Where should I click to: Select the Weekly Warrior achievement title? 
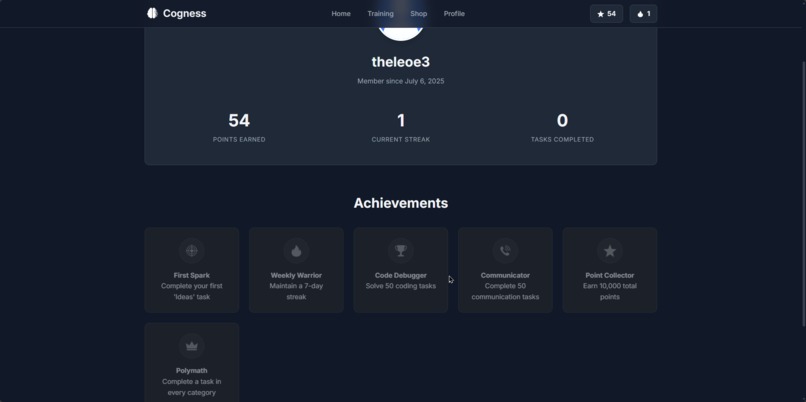click(x=296, y=276)
